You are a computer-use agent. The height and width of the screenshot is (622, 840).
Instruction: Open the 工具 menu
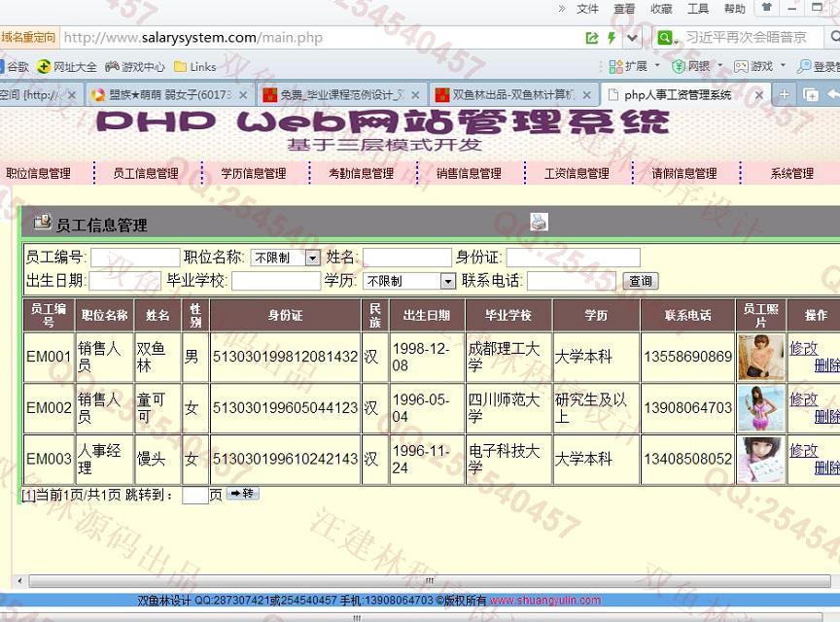point(698,9)
